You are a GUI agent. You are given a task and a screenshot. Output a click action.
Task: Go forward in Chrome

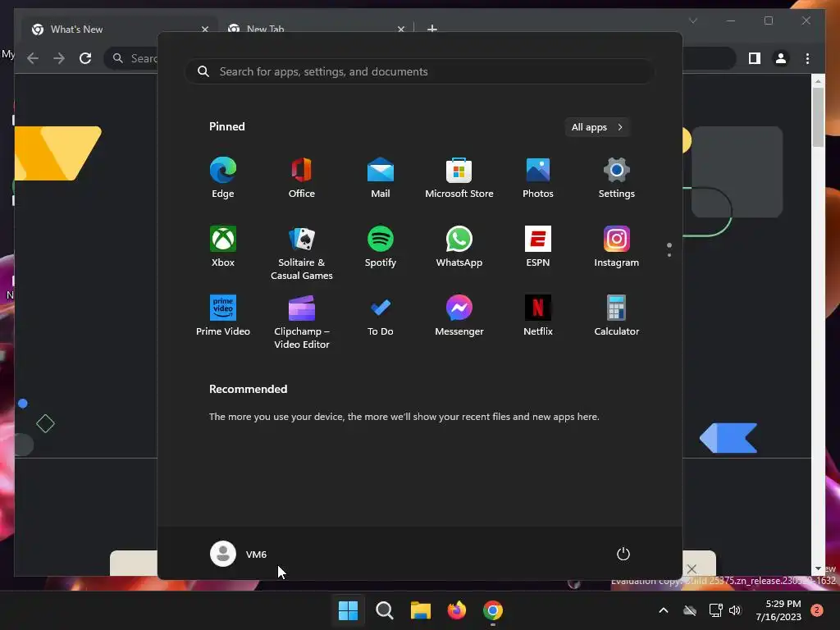coord(59,58)
